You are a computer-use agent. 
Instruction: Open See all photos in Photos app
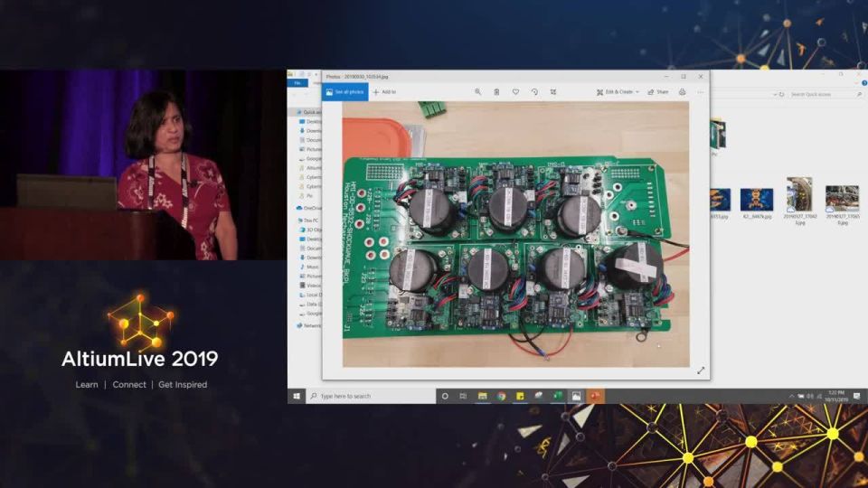coord(344,92)
